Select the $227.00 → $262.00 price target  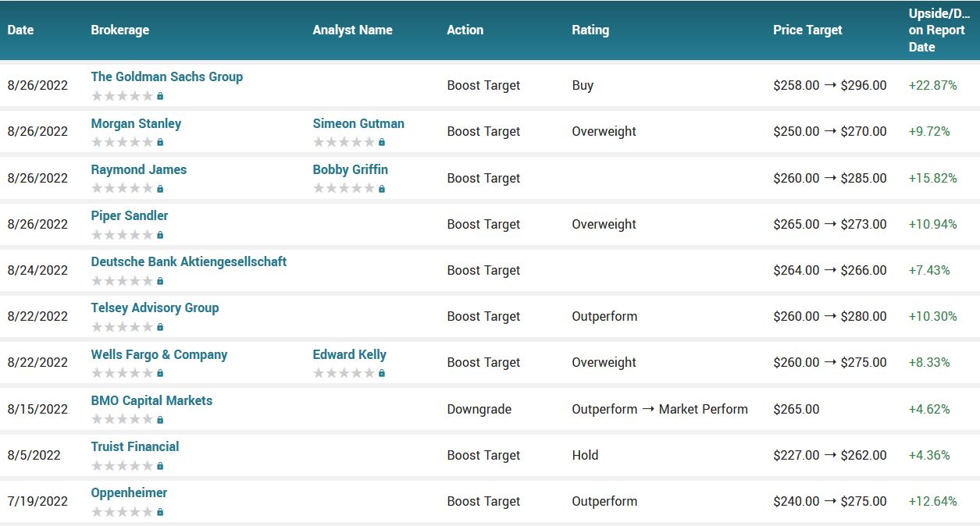(x=830, y=455)
